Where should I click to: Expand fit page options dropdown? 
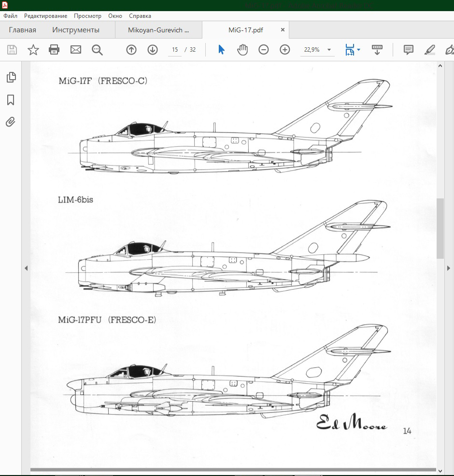(x=359, y=50)
